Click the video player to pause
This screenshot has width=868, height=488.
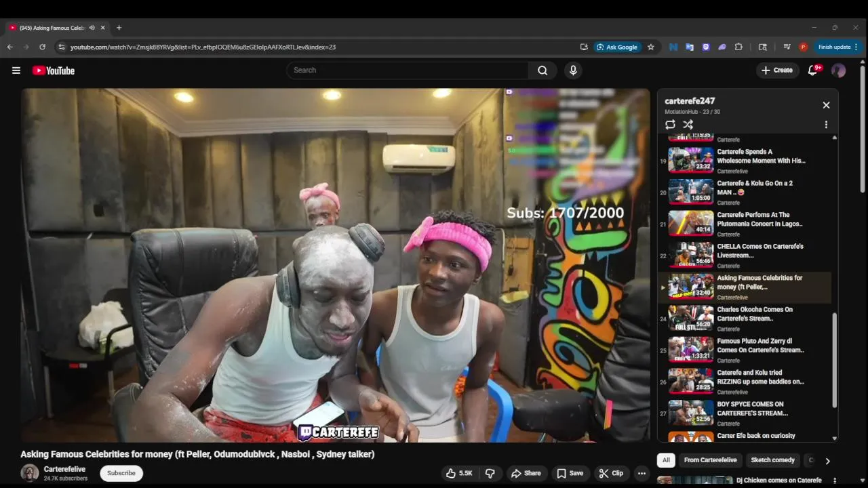point(335,265)
